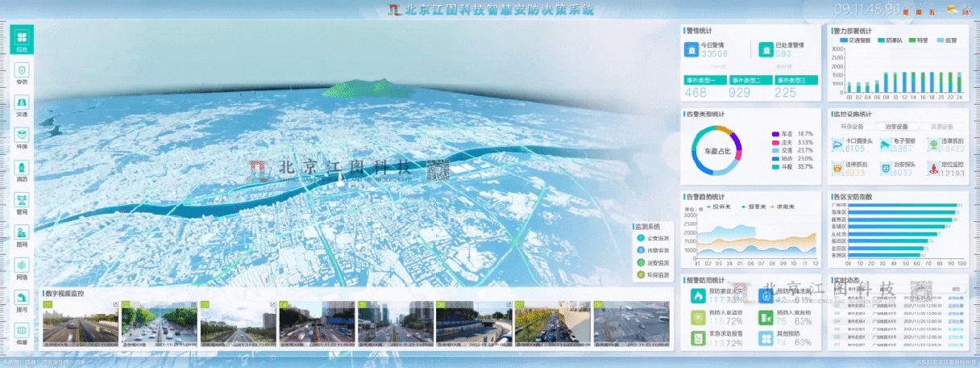This screenshot has width=980, height=368.
Task: Click the 今日警情 value 33558
Action: pos(714,55)
